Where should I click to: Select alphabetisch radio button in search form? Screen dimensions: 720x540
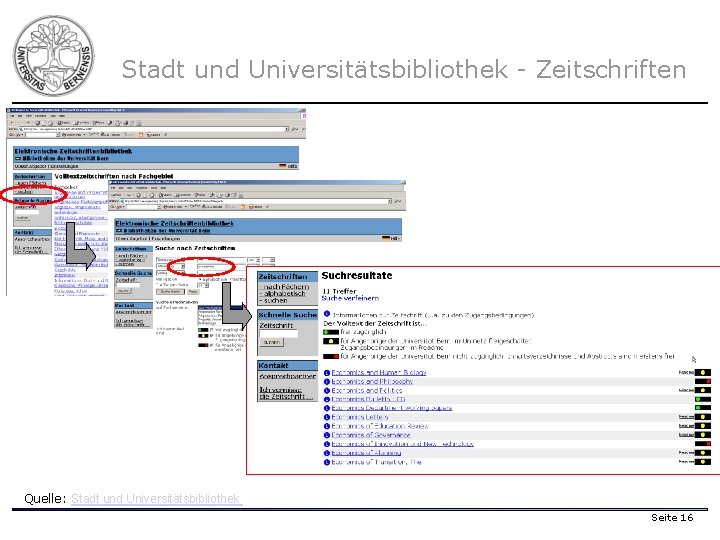click(x=201, y=279)
